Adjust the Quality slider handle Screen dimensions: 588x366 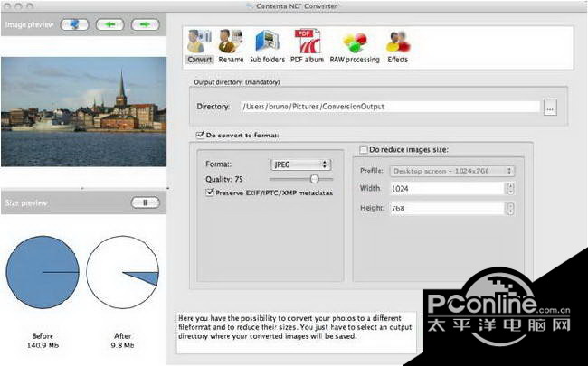pos(314,179)
